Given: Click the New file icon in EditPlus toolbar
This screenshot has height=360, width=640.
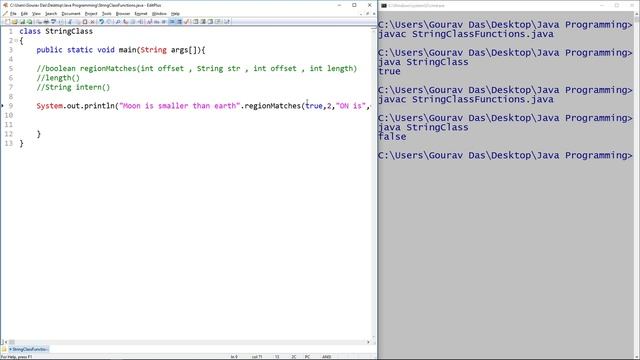Looking at the screenshot, I should pos(7,22).
